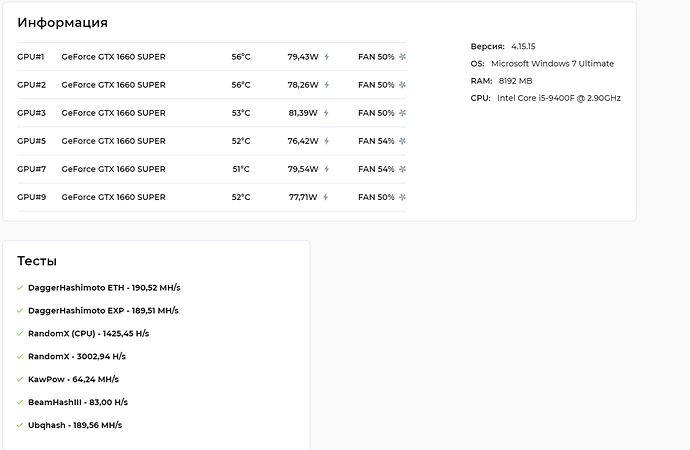Click the lightning icon beside 78,26W

click(327, 85)
